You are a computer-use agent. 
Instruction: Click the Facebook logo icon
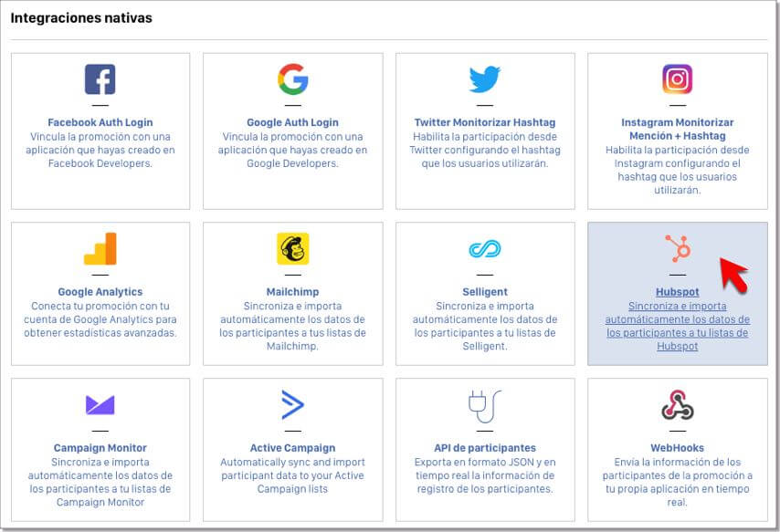pos(100,79)
